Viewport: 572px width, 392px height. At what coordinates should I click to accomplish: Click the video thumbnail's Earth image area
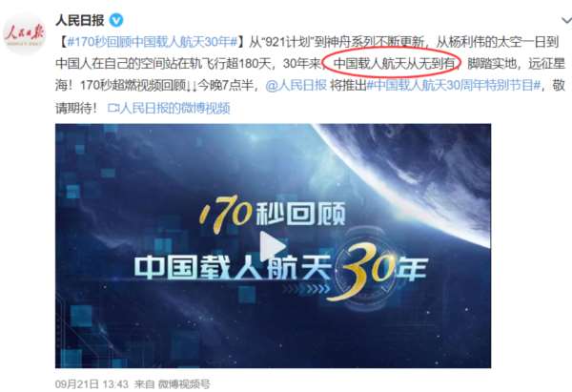click(419, 172)
